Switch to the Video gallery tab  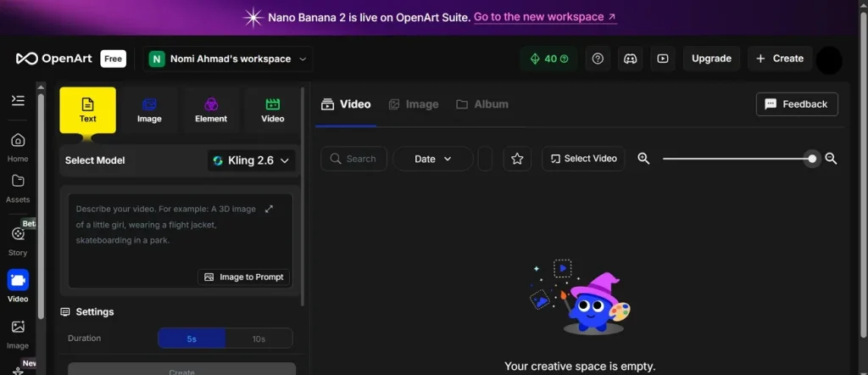point(346,104)
